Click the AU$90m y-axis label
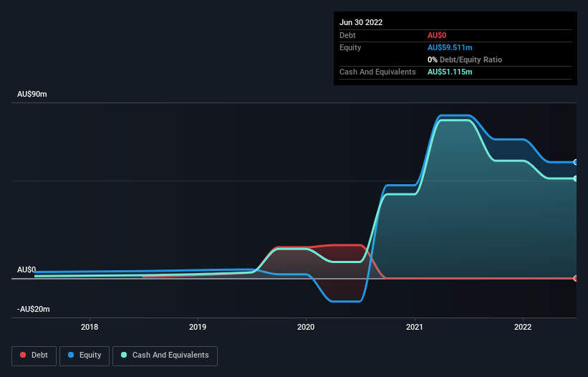588x377 pixels. (x=32, y=94)
